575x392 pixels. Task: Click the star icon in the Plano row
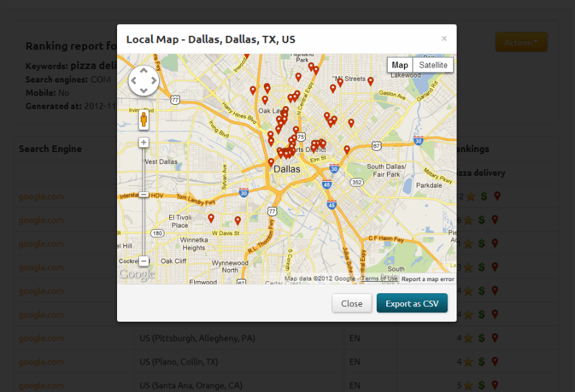pos(468,362)
